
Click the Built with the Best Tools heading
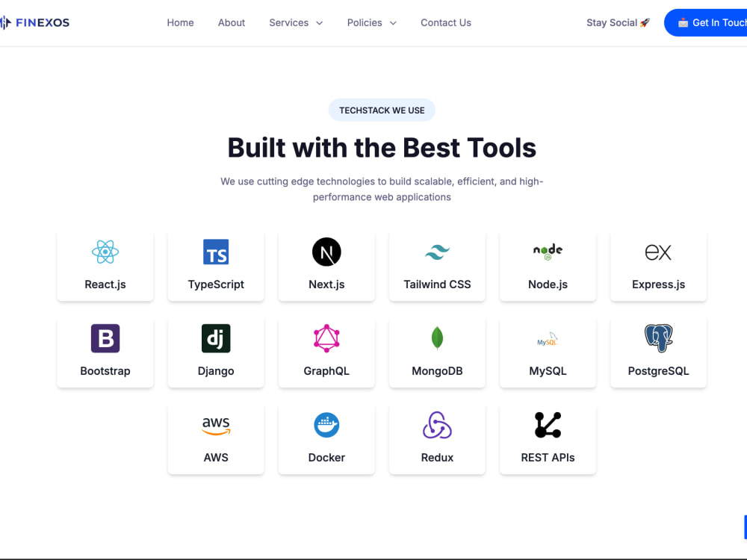coord(382,148)
